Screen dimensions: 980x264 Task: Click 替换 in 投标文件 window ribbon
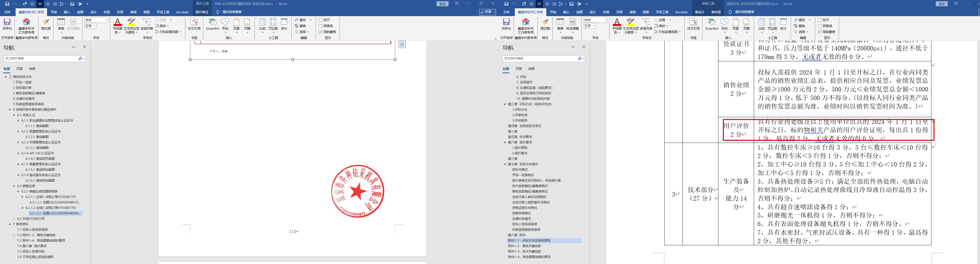click(x=300, y=26)
